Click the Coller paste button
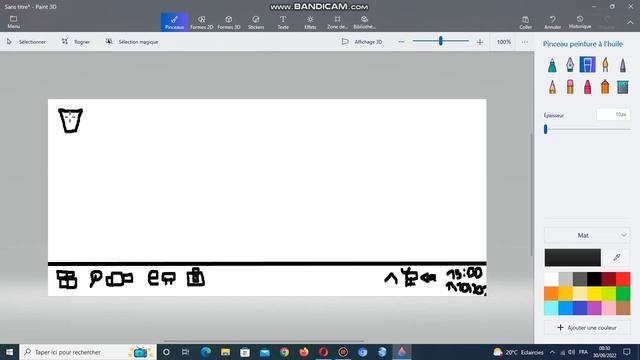The image size is (640, 360). (525, 22)
